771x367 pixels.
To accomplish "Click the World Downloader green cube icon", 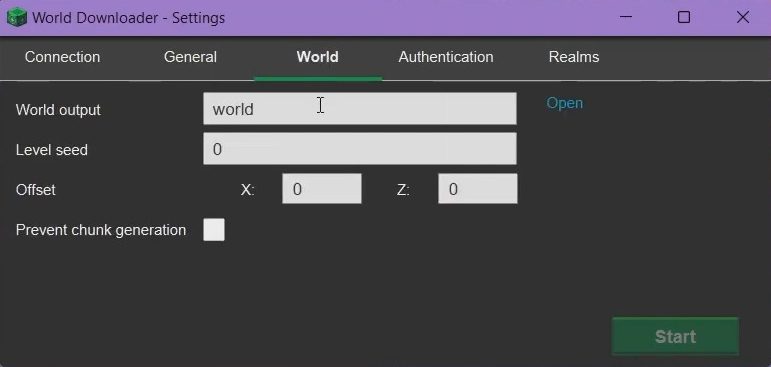I will tap(16, 17).
